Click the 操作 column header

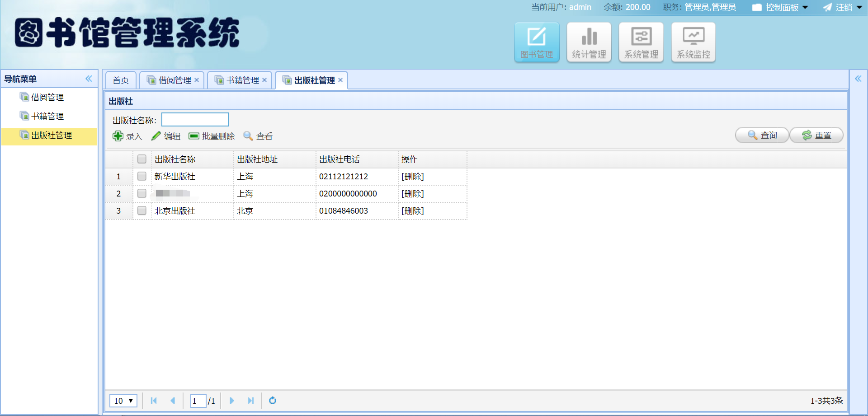[x=433, y=159]
